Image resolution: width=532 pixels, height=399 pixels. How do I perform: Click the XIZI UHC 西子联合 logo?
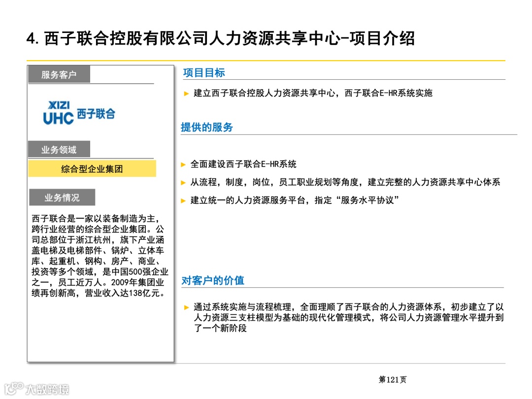coord(79,113)
